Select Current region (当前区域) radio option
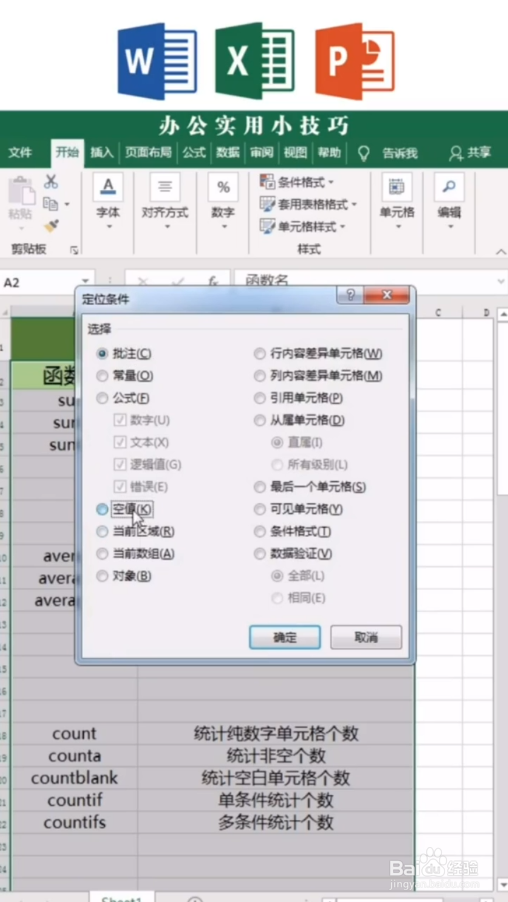Image resolution: width=508 pixels, height=902 pixels. click(102, 532)
